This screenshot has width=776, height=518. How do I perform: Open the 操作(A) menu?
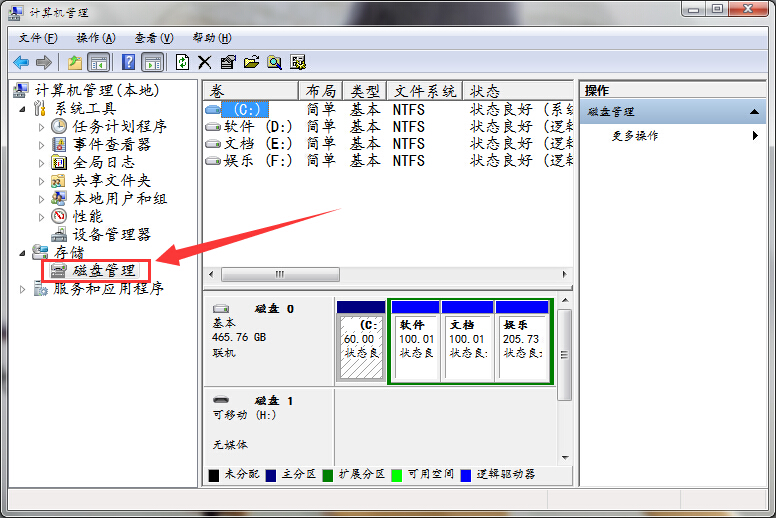click(95, 38)
